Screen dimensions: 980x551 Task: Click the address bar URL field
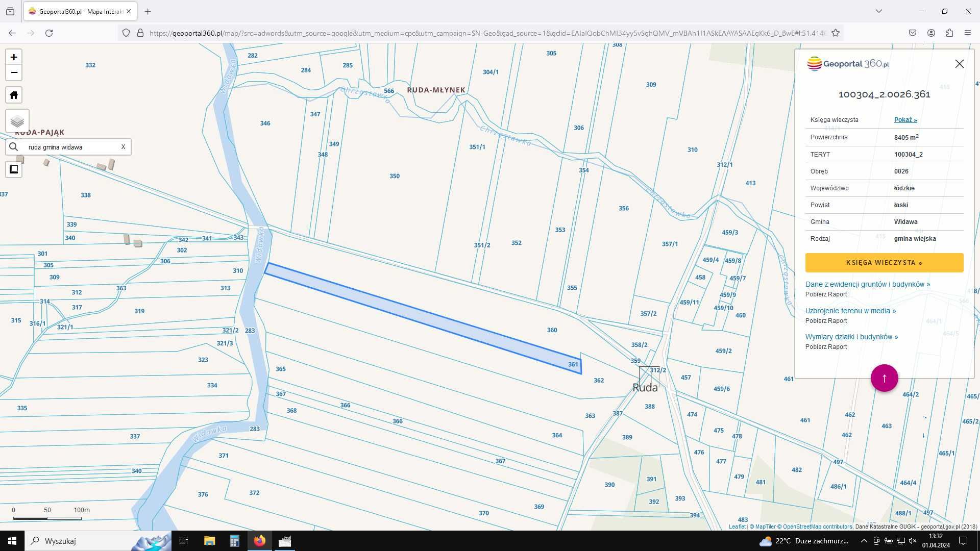pyautogui.click(x=487, y=33)
